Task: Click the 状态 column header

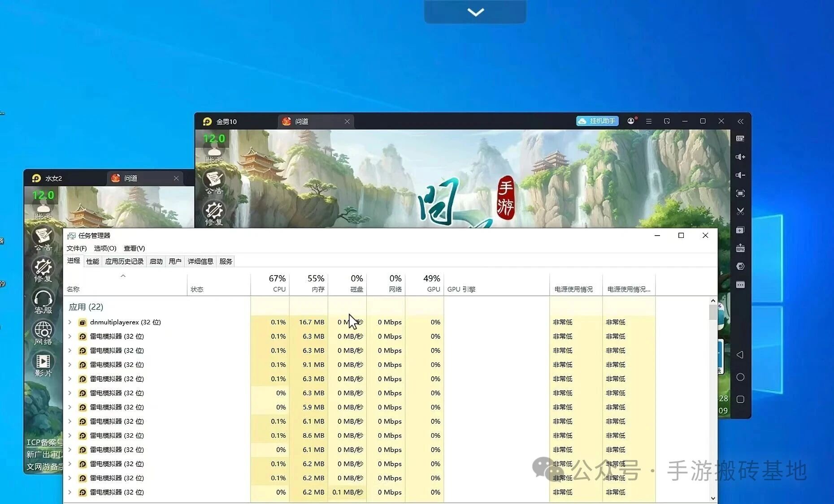Action: [x=219, y=284]
